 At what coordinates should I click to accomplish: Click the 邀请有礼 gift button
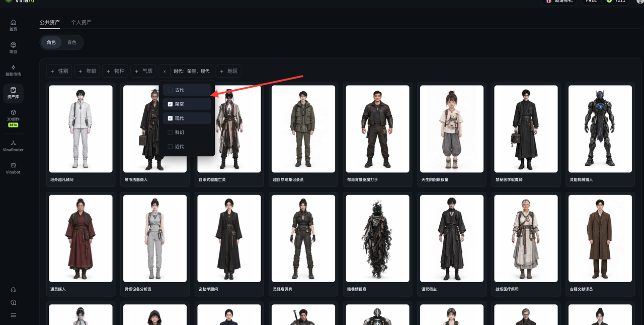pyautogui.click(x=558, y=2)
